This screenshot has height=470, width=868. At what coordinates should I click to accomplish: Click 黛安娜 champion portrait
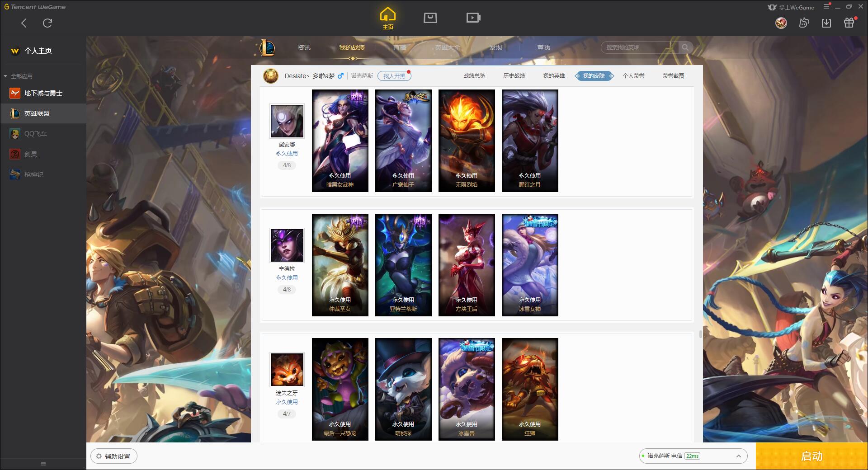point(287,121)
